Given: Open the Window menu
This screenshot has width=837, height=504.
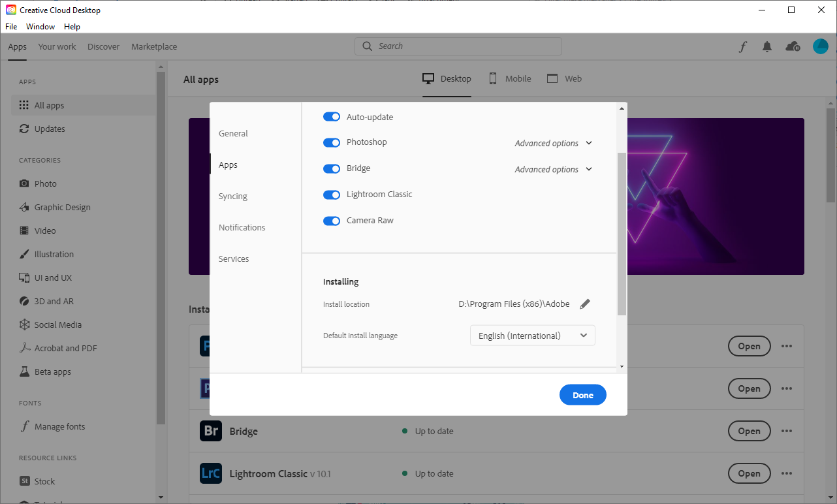Looking at the screenshot, I should [40, 27].
